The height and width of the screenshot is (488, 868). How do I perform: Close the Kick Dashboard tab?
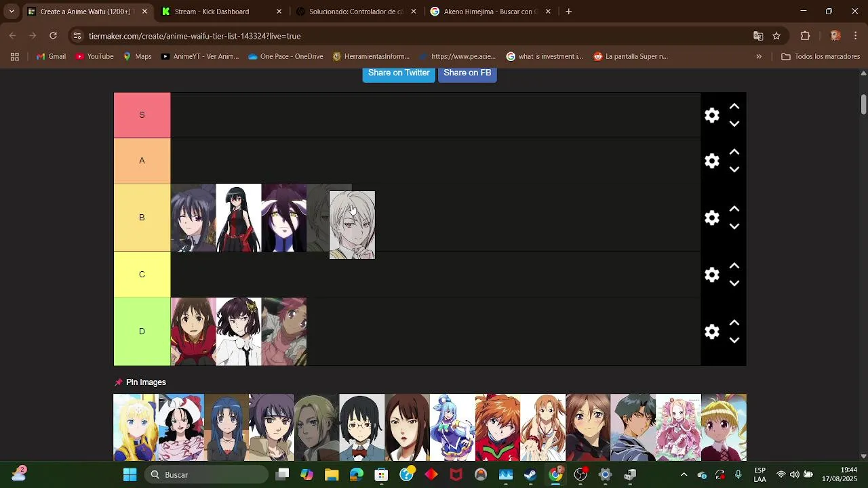[279, 12]
